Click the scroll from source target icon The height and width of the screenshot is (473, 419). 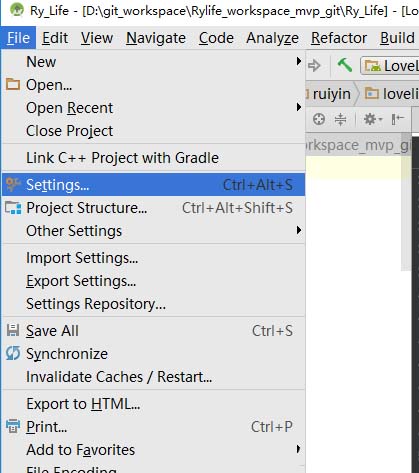(x=319, y=119)
